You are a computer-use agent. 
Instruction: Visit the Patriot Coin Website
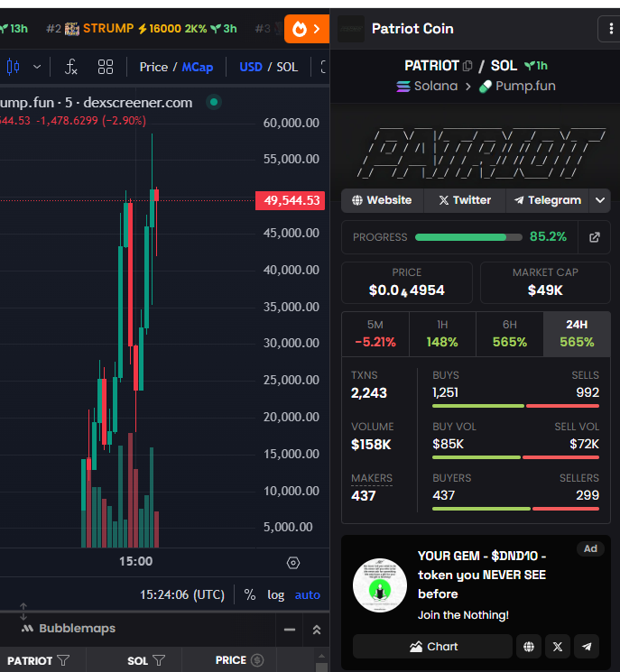382,200
